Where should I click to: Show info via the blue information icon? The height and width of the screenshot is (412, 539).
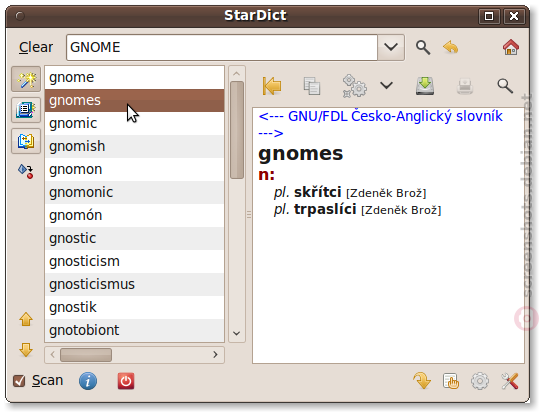click(x=88, y=381)
